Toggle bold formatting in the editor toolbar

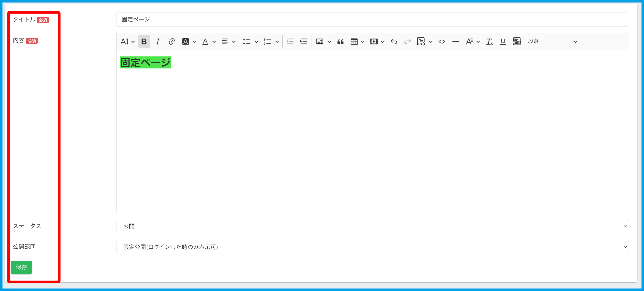(x=144, y=41)
